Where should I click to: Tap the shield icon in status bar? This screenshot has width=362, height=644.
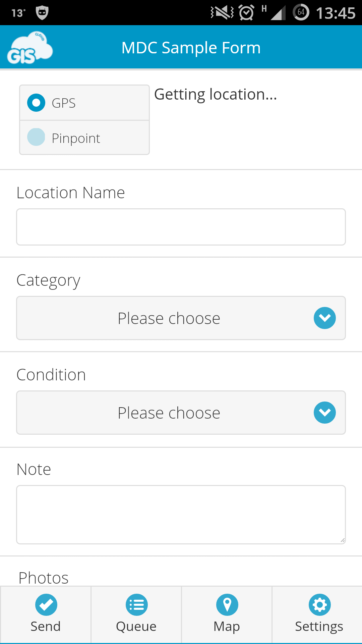pyautogui.click(x=42, y=13)
